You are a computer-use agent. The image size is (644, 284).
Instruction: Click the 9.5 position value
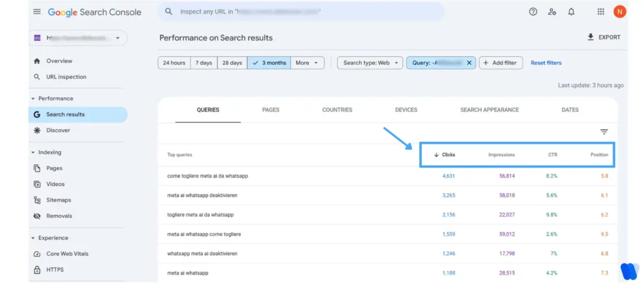point(604,234)
